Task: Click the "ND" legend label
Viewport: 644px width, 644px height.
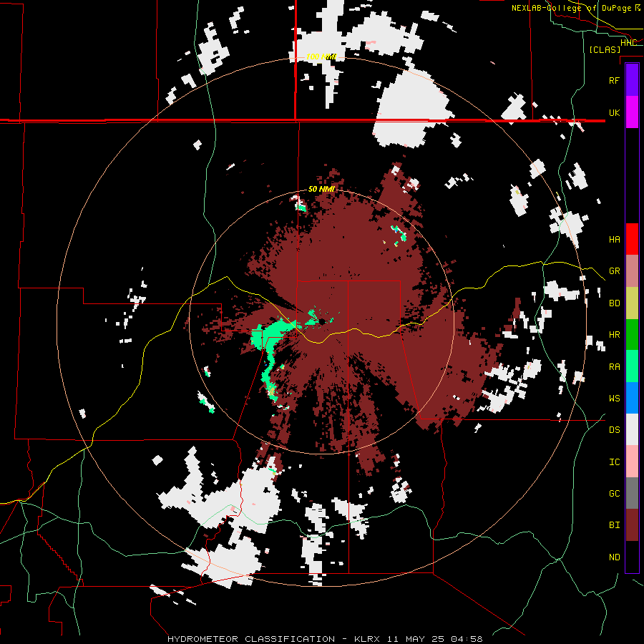Action: pyautogui.click(x=614, y=557)
